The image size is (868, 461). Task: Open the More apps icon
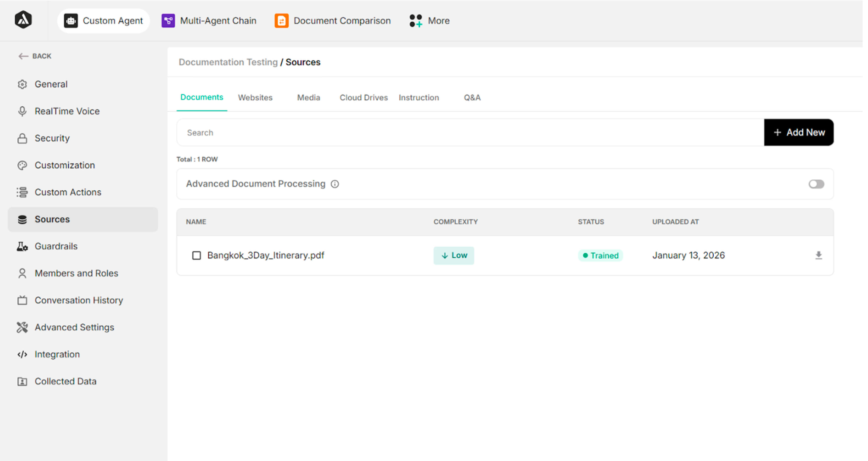pyautogui.click(x=416, y=21)
